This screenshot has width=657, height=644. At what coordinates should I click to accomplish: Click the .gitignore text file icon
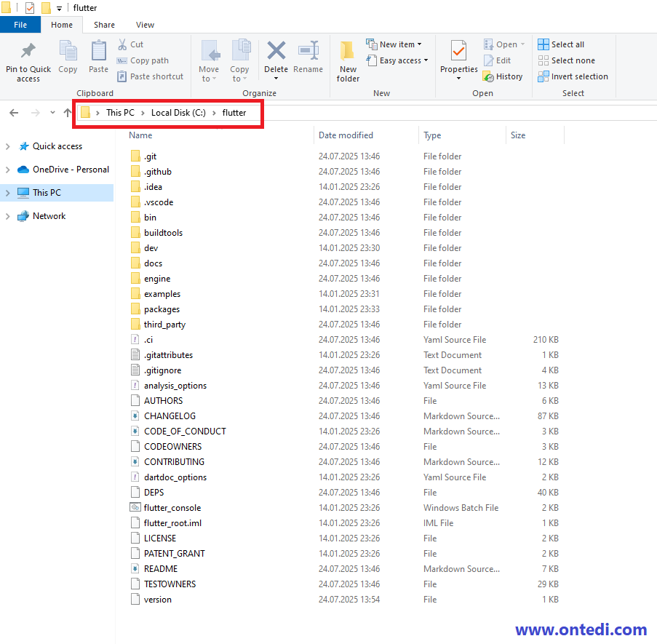point(135,370)
